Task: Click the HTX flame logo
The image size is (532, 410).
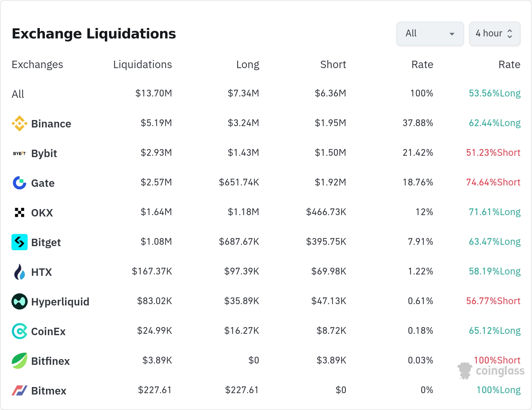Action: tap(20, 272)
